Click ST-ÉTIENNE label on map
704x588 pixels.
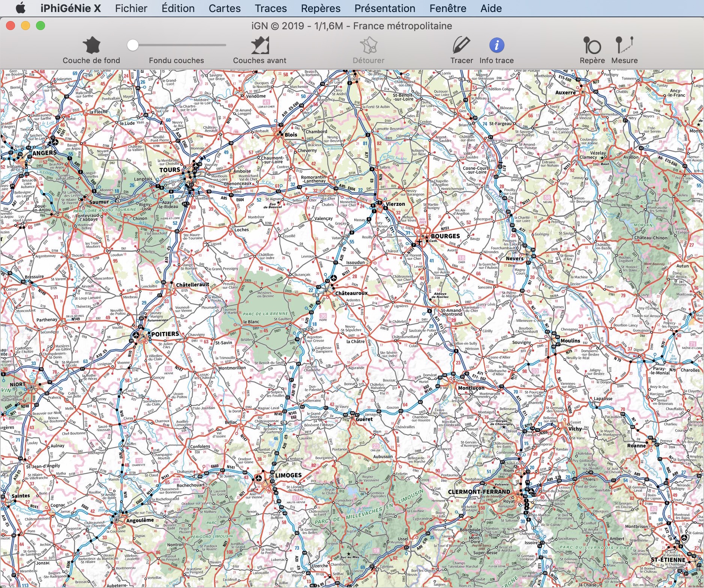click(x=668, y=560)
